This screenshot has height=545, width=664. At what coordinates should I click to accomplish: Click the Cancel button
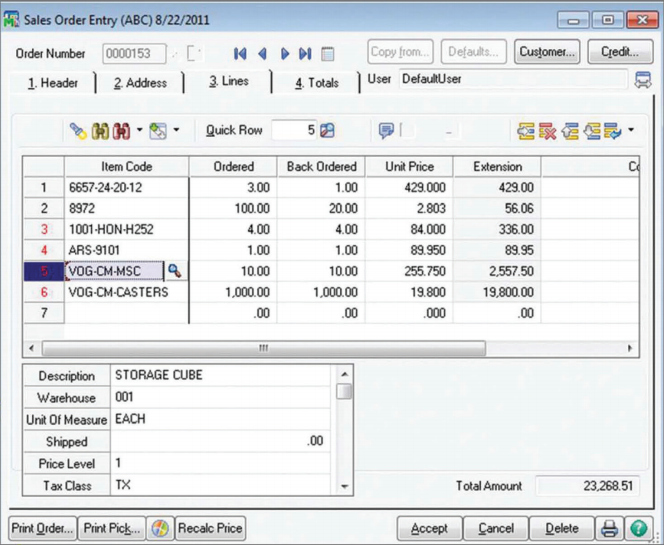(496, 528)
